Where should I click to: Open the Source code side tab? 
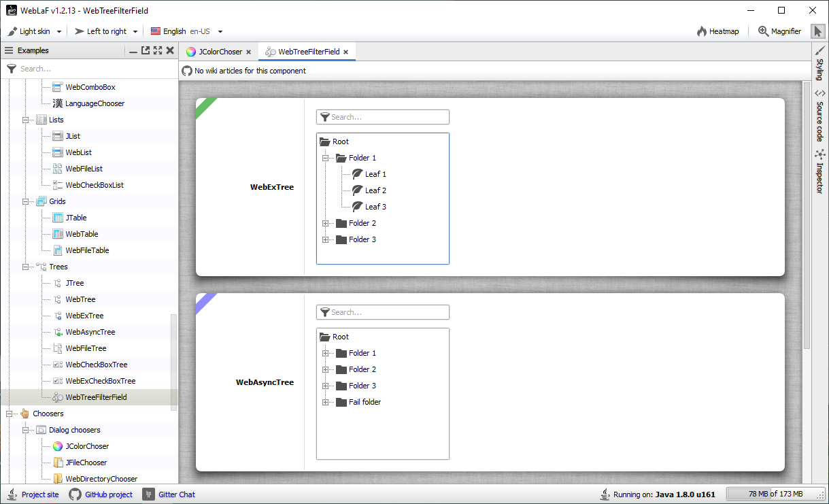coord(819,115)
